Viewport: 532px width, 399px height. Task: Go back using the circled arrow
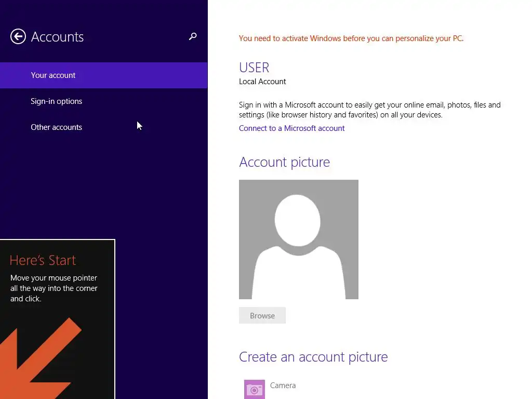[x=18, y=36]
